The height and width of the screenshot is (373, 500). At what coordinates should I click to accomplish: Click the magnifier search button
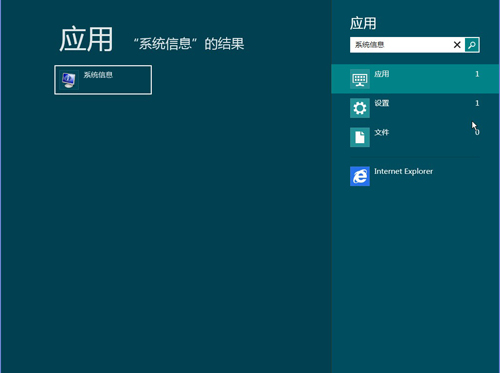(472, 45)
